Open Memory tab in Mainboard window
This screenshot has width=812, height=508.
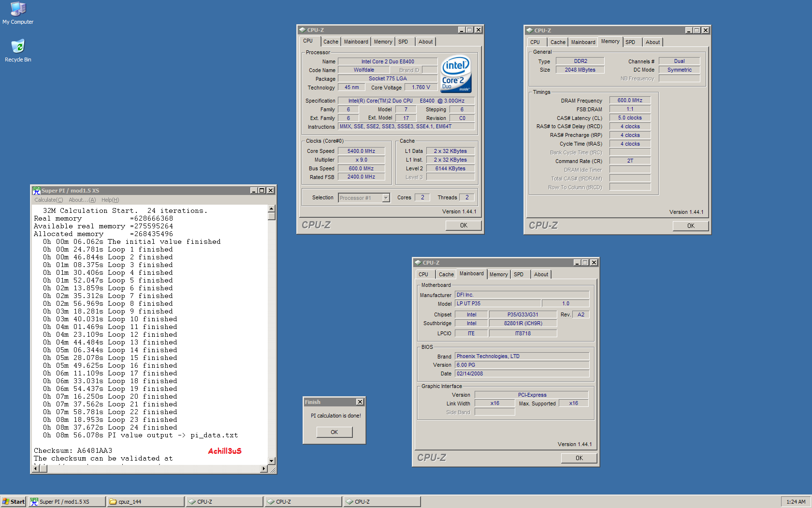[x=499, y=274]
